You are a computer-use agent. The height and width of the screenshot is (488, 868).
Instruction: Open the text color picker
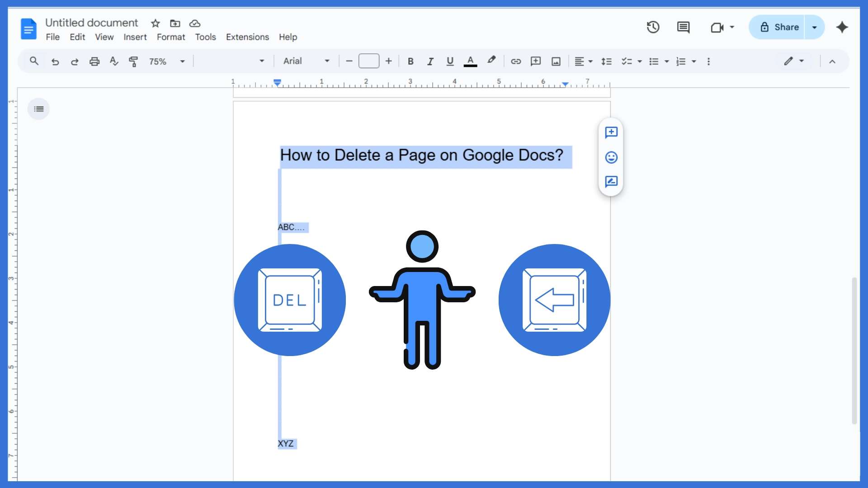(470, 61)
